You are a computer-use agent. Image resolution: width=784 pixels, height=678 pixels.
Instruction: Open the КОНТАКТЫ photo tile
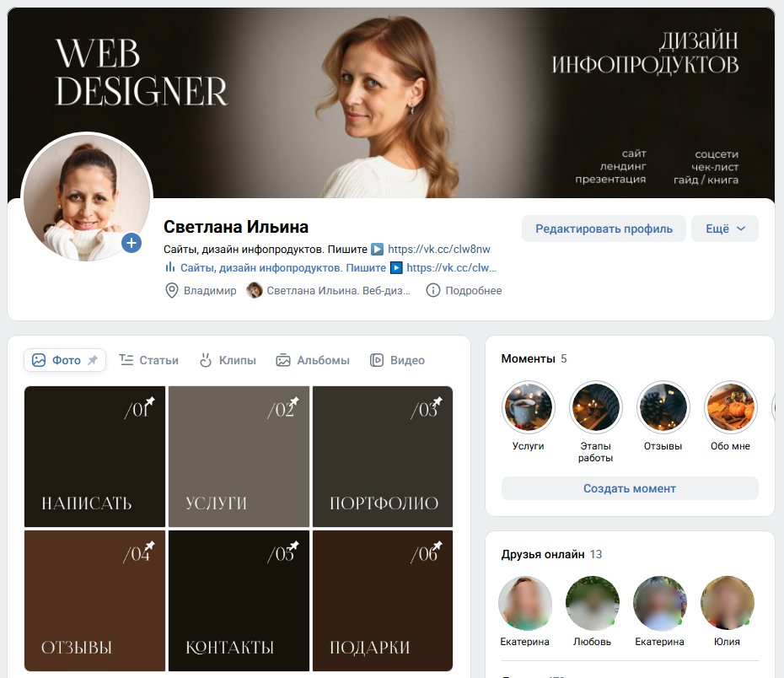(239, 600)
